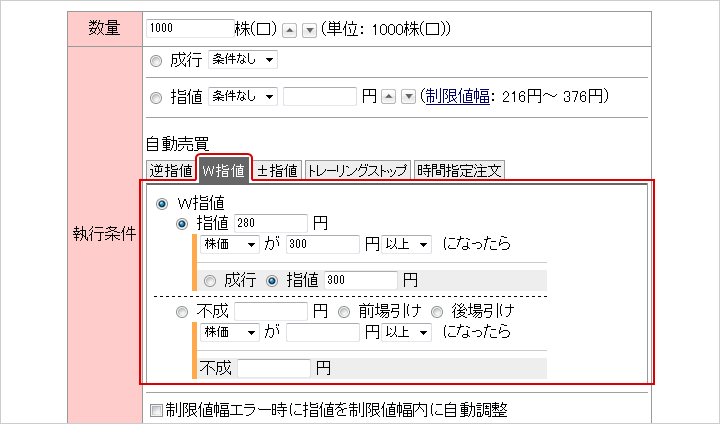
Task: Open the 株価 dropdown in the 不成 section
Action: tap(230, 332)
